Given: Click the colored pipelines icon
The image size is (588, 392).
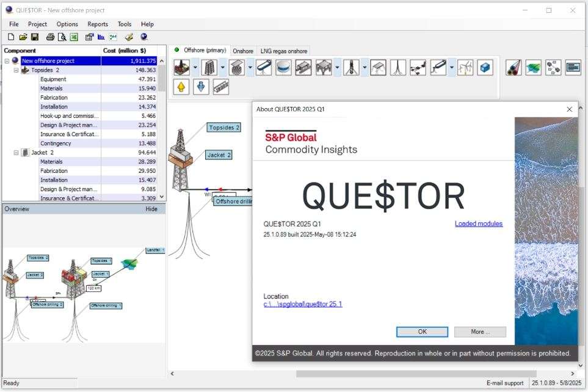Looking at the screenshot, I should [514, 67].
